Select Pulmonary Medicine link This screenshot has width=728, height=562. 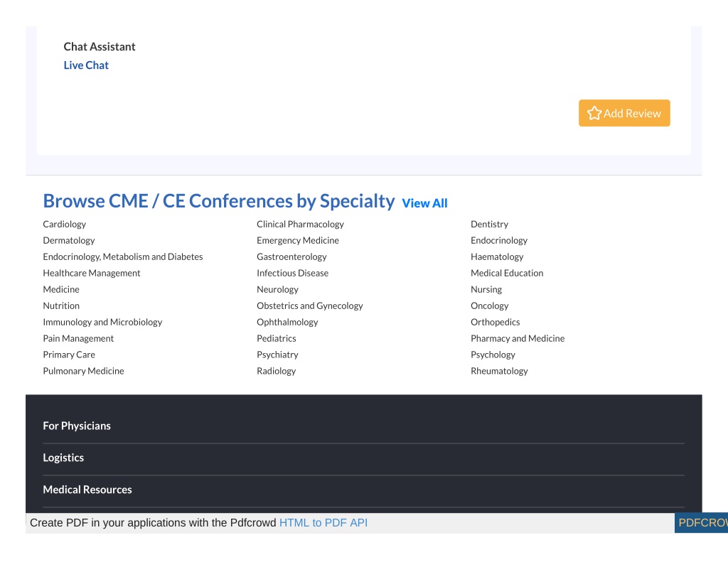(x=84, y=371)
